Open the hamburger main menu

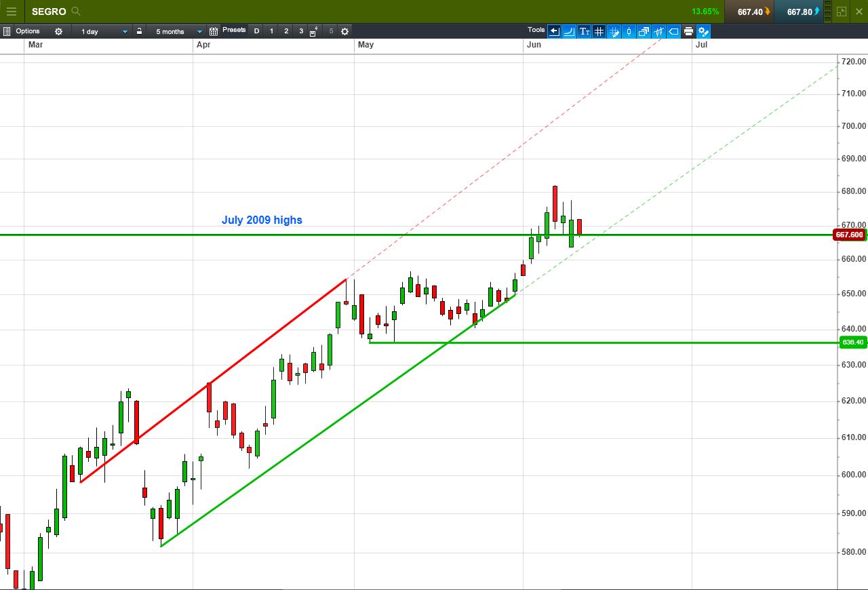(12, 12)
